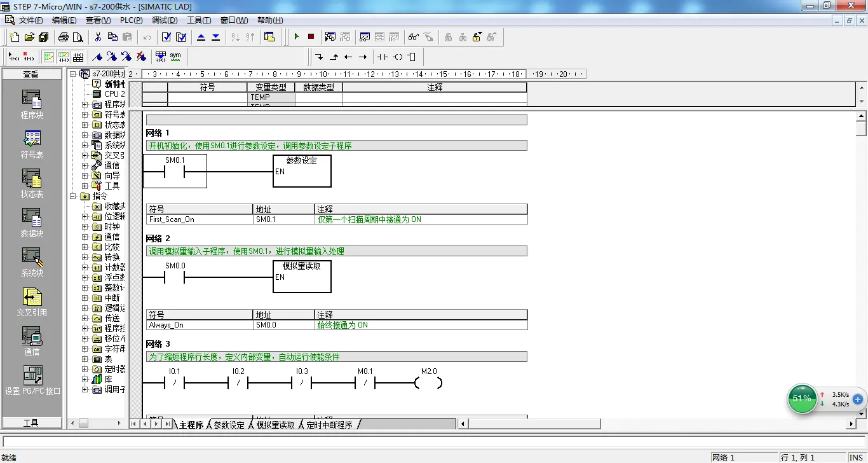
Task: Open the 文件(F) menu
Action: click(x=31, y=20)
